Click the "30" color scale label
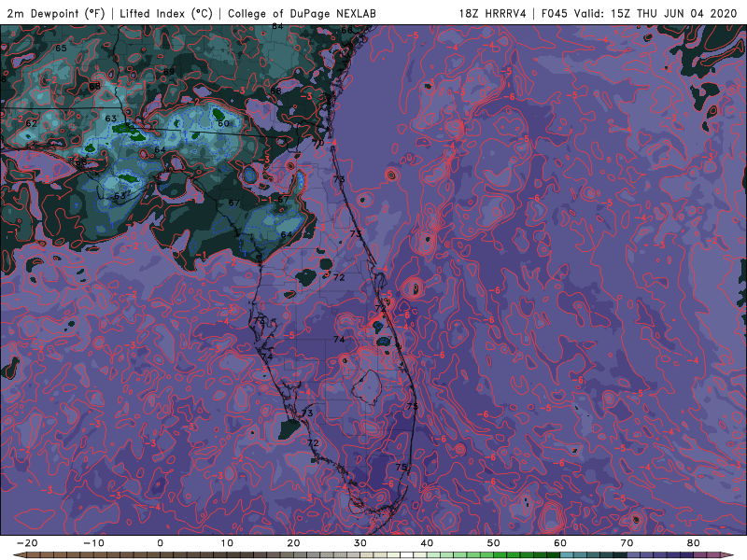The height and width of the screenshot is (560, 747). click(360, 543)
